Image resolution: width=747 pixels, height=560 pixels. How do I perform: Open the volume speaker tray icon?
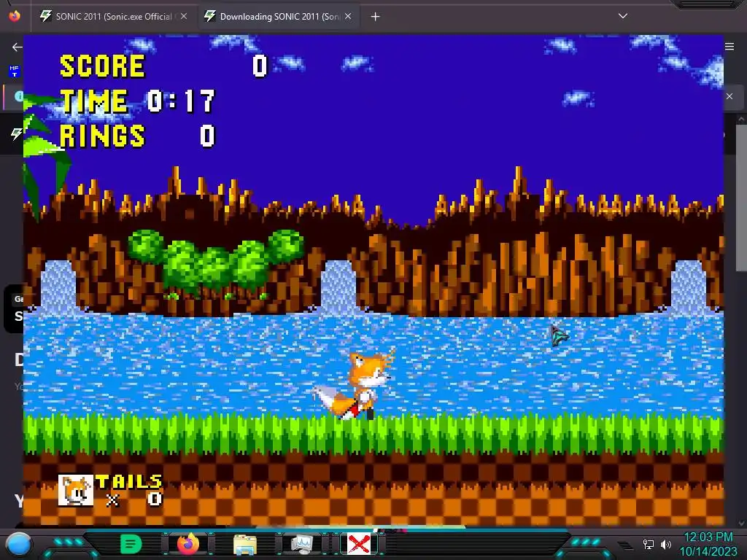pyautogui.click(x=666, y=544)
